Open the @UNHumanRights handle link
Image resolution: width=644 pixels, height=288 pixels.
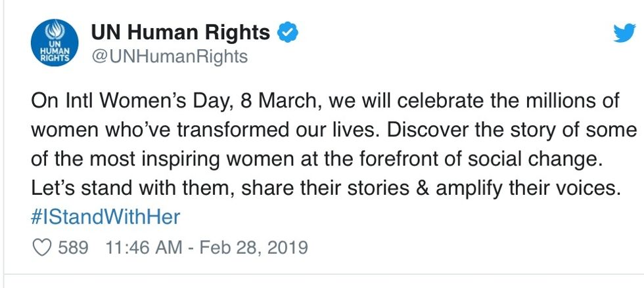click(x=170, y=56)
